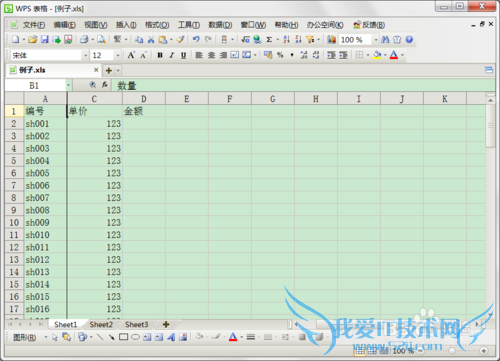Viewport: 500px width, 361px height.
Task: Close the 例子.xls document tab
Action: click(x=96, y=70)
